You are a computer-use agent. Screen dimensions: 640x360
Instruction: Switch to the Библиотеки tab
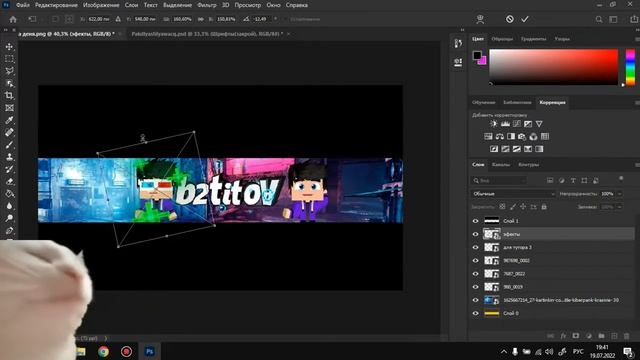point(517,102)
